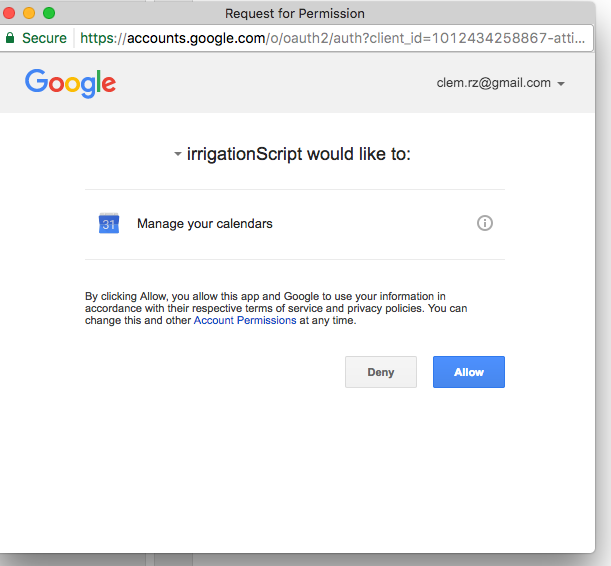Show info for Manage your calendars
This screenshot has height=566, width=611.
click(x=485, y=223)
